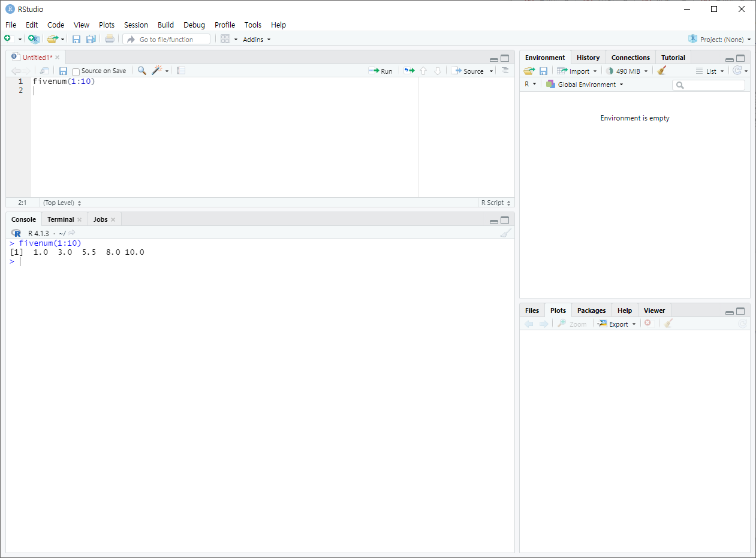Open the Export dropdown in Plots
This screenshot has height=558, width=756.
pos(617,324)
